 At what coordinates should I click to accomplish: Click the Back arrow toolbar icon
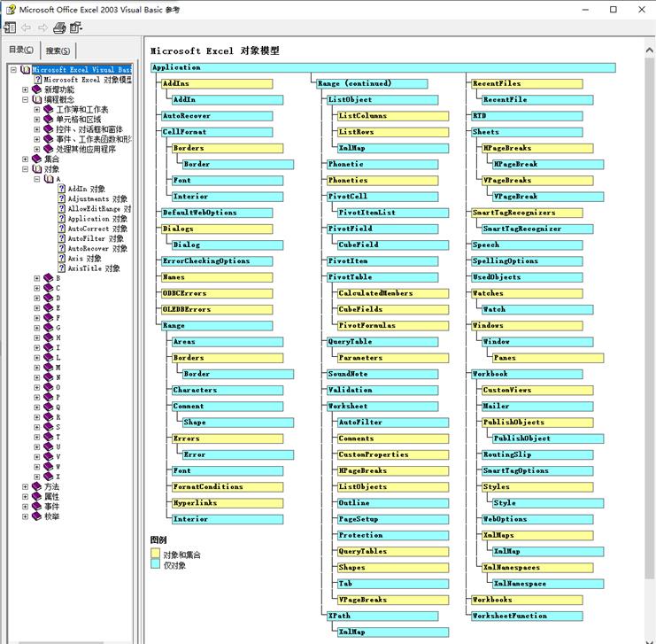tap(26, 28)
